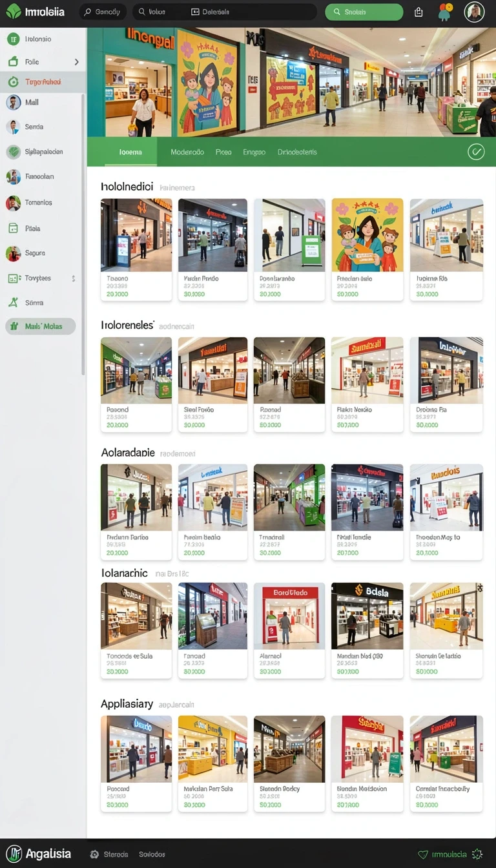Click the Folle box icon in sidebar
This screenshot has height=868, width=496.
pos(12,62)
